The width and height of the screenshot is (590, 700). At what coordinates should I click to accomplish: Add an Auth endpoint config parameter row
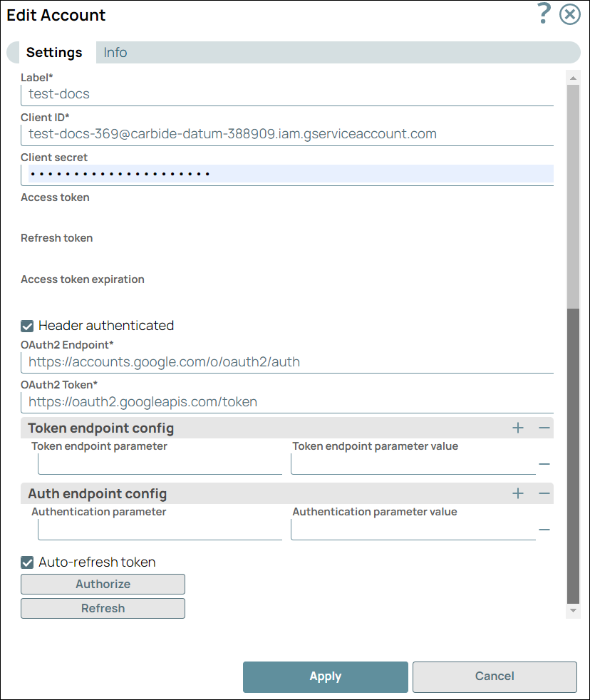click(x=518, y=493)
